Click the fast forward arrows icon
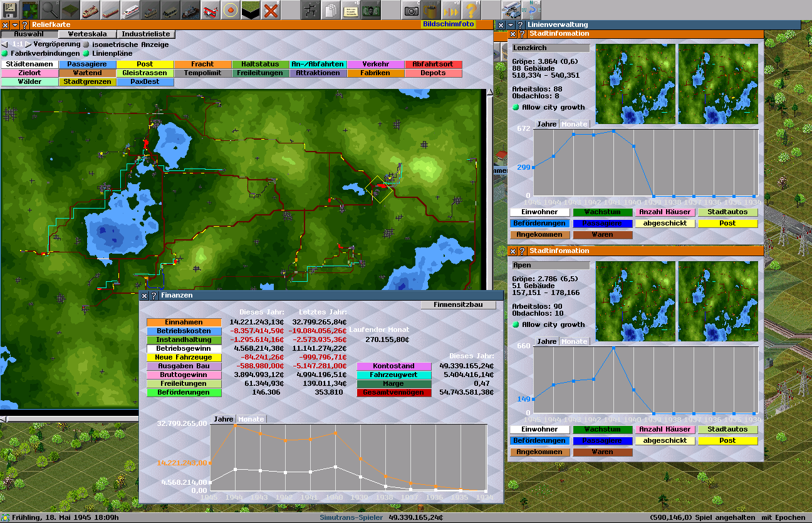Screen dimensions: 812x523 pyautogui.click(x=450, y=10)
